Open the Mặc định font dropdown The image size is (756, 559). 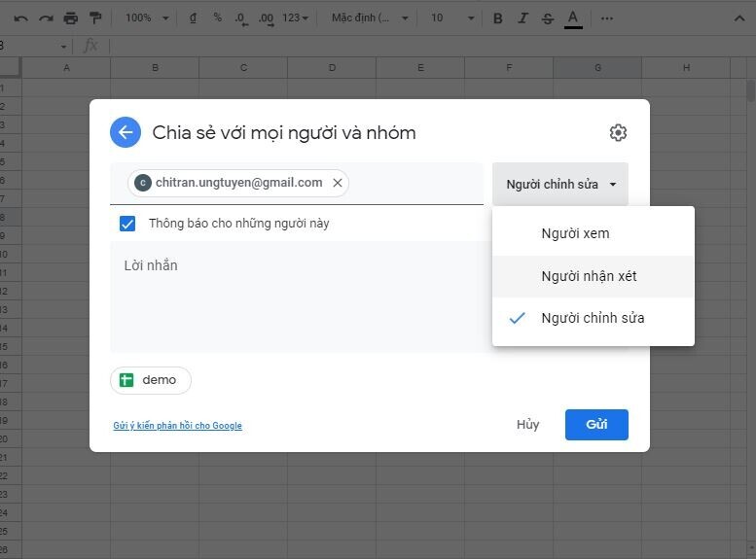tap(370, 18)
